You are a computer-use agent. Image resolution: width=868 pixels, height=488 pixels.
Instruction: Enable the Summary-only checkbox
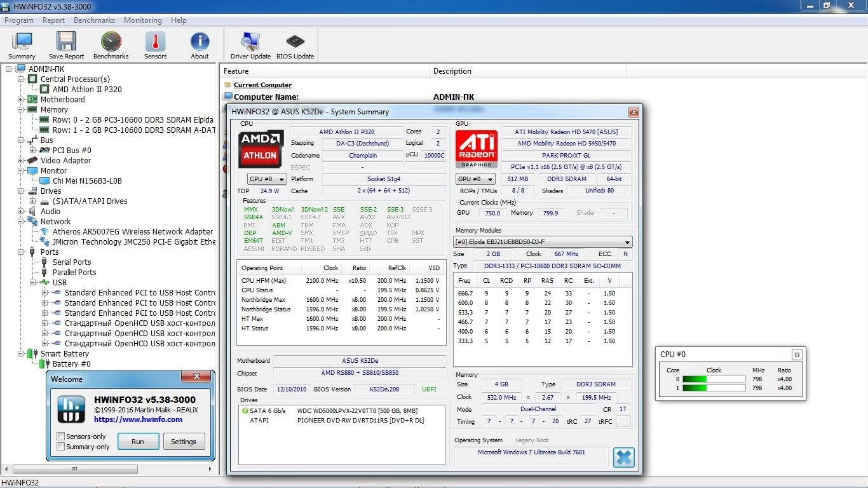(x=61, y=447)
